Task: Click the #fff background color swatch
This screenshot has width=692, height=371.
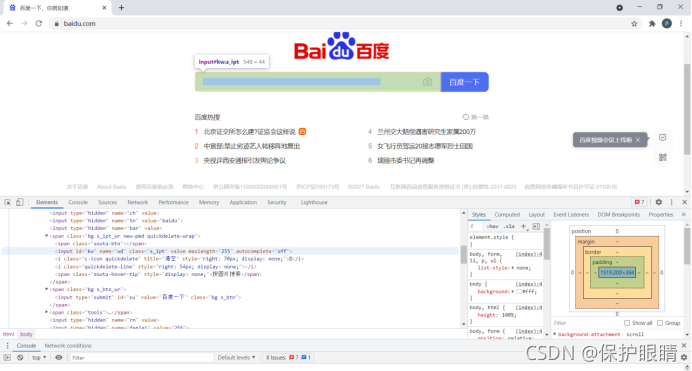Action: point(519,292)
